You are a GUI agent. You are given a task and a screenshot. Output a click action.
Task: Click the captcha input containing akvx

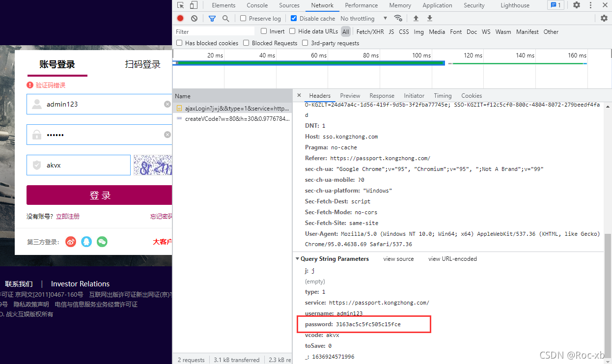[x=79, y=165]
